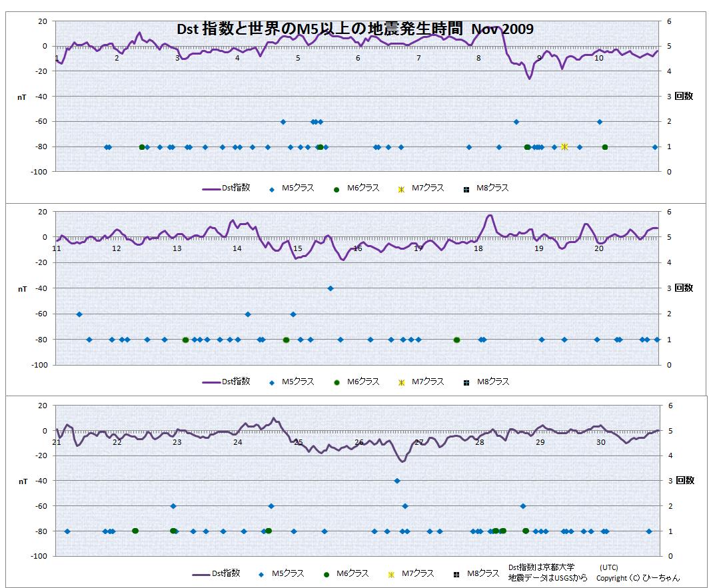Click the M6クラス green legend dot in middle chart

337,382
